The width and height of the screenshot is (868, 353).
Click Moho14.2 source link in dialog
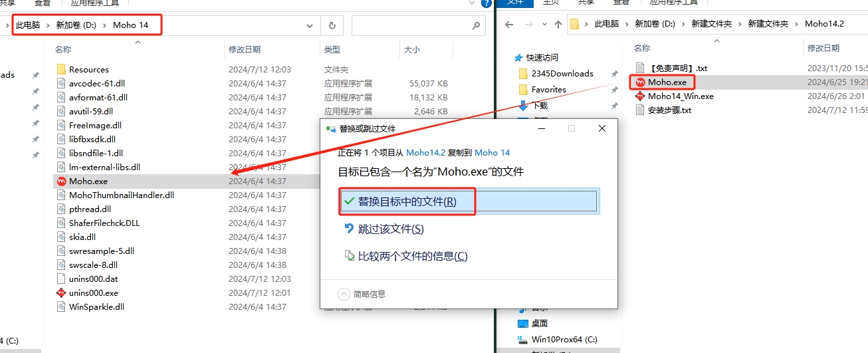tap(425, 152)
